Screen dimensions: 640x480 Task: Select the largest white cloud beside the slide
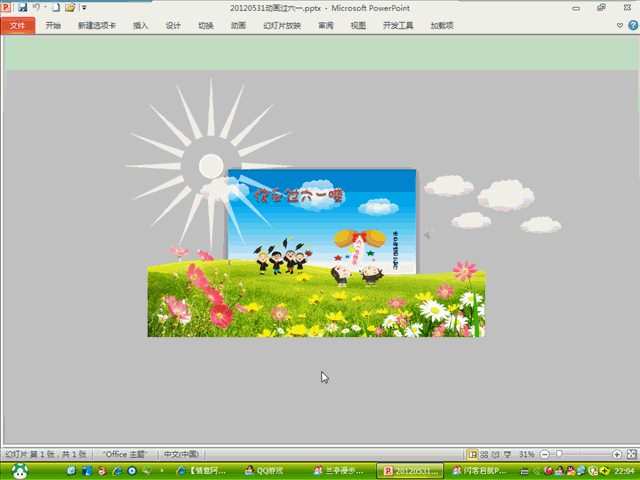(506, 195)
